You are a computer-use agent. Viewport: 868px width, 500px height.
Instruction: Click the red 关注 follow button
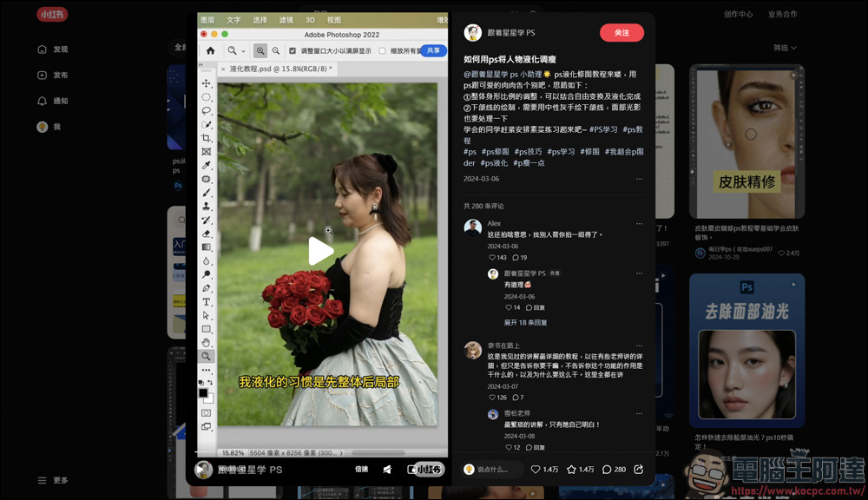621,33
